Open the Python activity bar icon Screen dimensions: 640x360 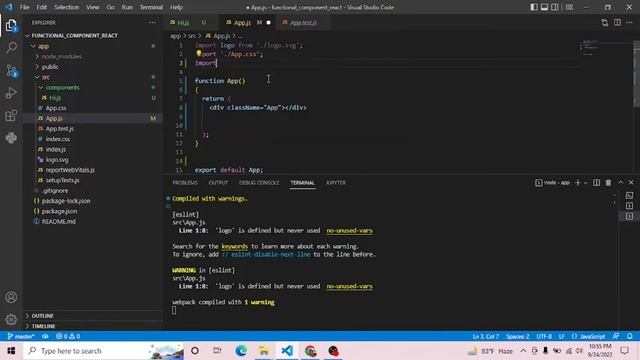11,138
